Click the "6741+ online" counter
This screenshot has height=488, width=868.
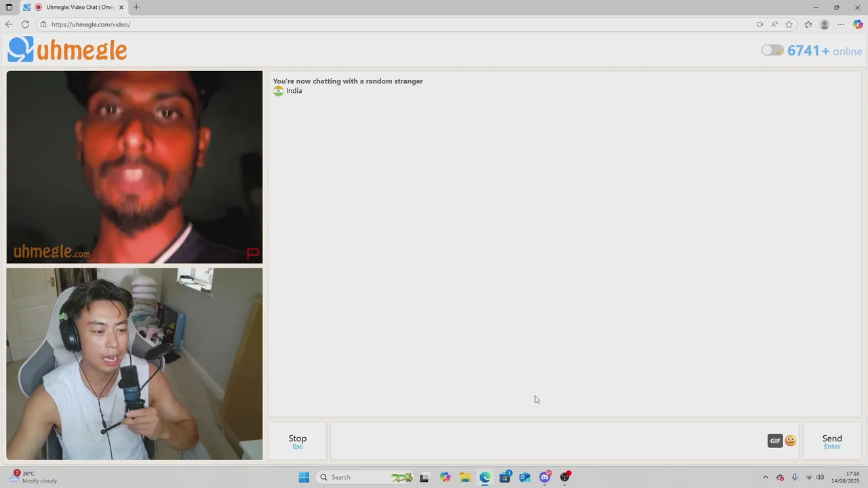click(825, 51)
